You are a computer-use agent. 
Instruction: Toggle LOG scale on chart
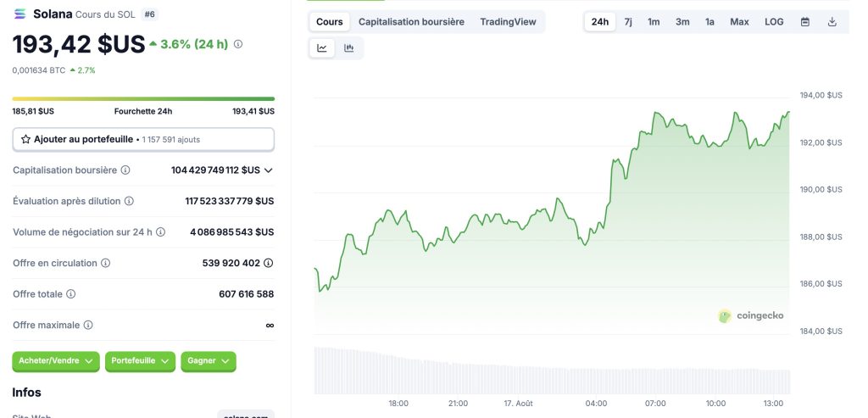pyautogui.click(x=774, y=22)
